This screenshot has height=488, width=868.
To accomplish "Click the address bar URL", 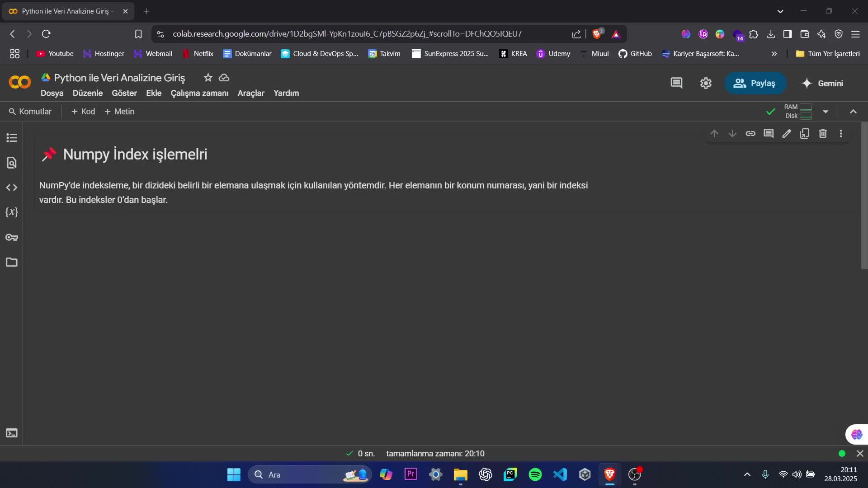I will click(347, 34).
